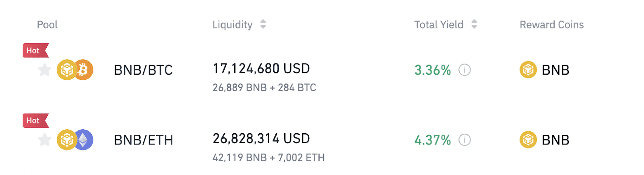Select the 17,124,680 USD liquidity value
Image resolution: width=644 pixels, height=175 pixels.
click(261, 69)
